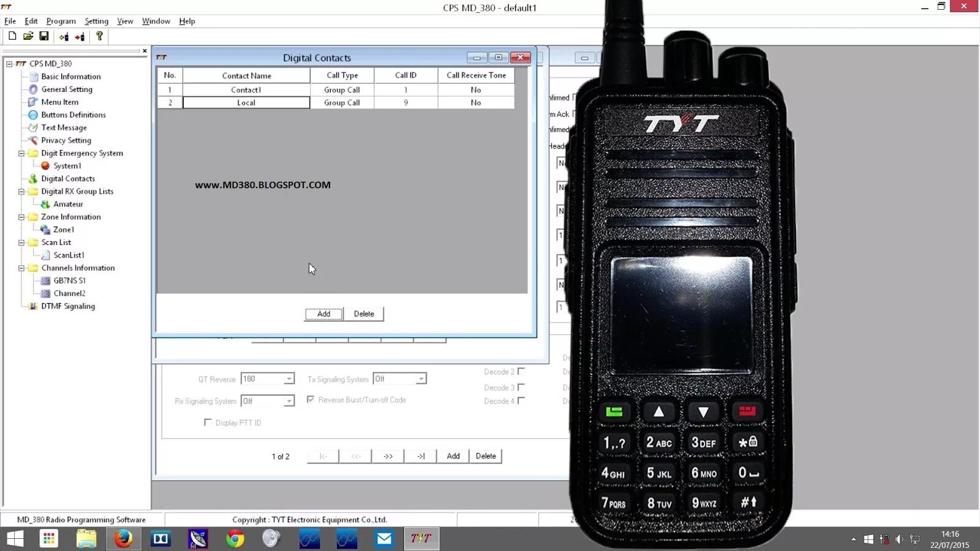
Task: Open Privacy Setting in the tree
Action: 66,141
